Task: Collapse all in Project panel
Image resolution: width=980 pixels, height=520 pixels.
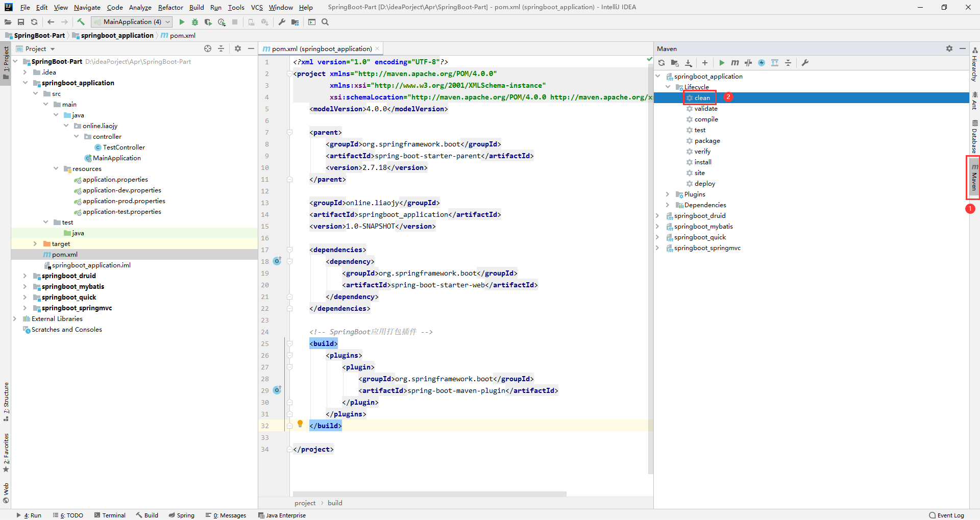Action: (x=221, y=48)
